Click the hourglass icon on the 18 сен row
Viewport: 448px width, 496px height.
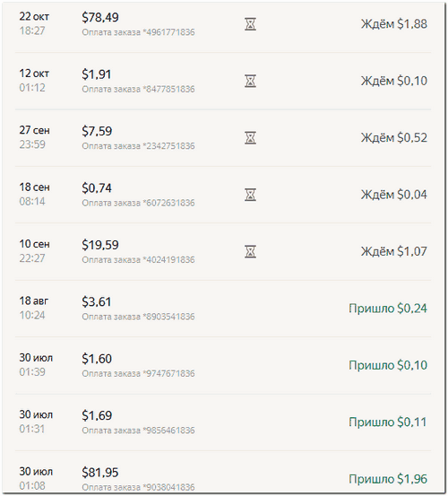[x=250, y=195]
